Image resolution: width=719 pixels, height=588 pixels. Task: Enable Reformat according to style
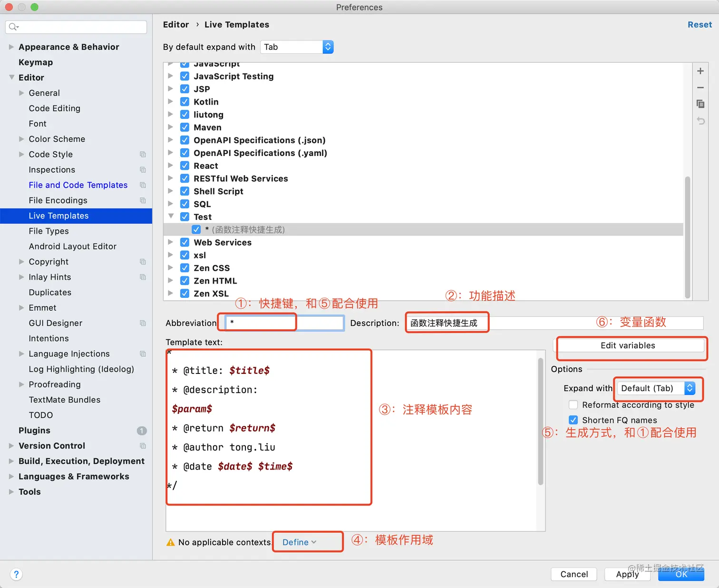tap(573, 405)
